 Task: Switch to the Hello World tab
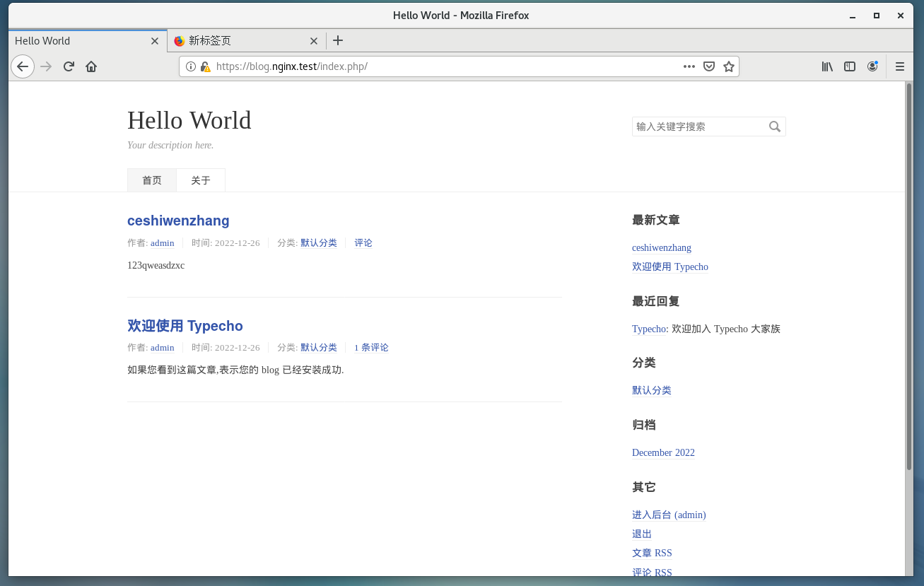point(88,40)
